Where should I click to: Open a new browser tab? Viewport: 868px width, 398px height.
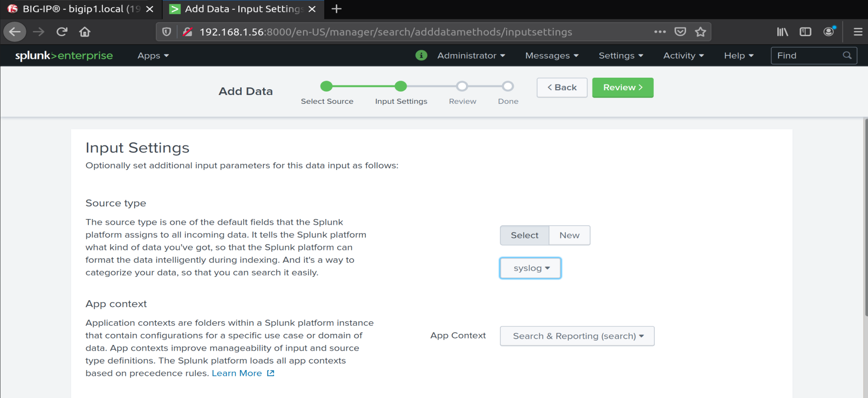coord(337,9)
